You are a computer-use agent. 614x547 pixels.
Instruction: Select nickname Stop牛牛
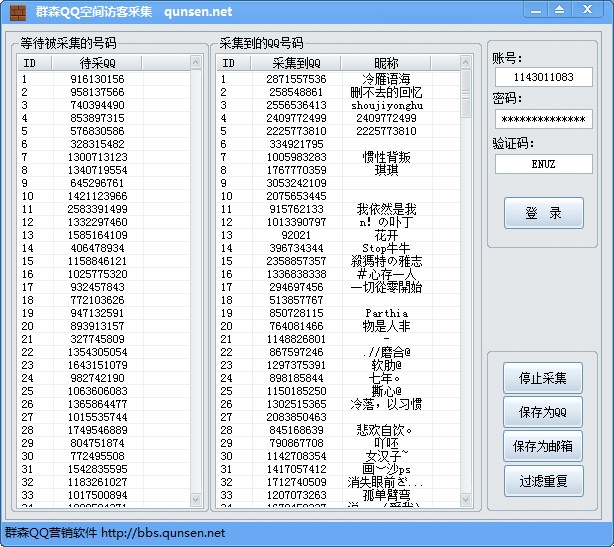point(386,248)
